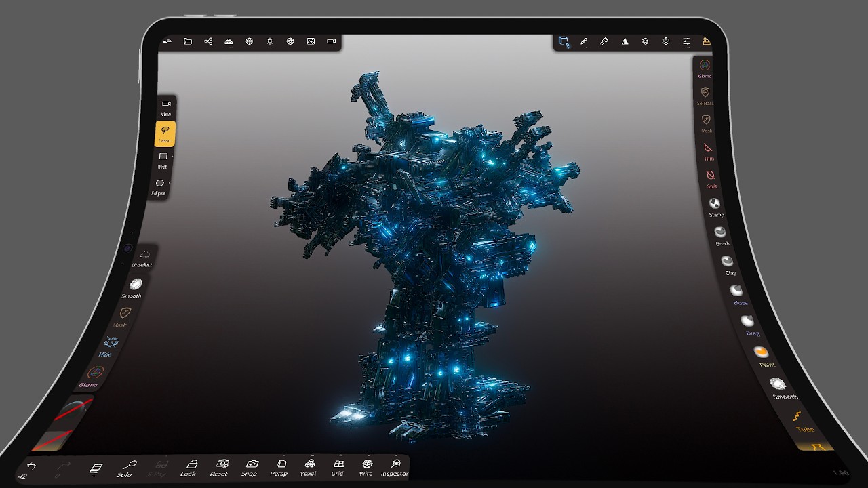The height and width of the screenshot is (488, 868).
Task: Select the Smooth tool in right toolbar
Action: (x=781, y=388)
